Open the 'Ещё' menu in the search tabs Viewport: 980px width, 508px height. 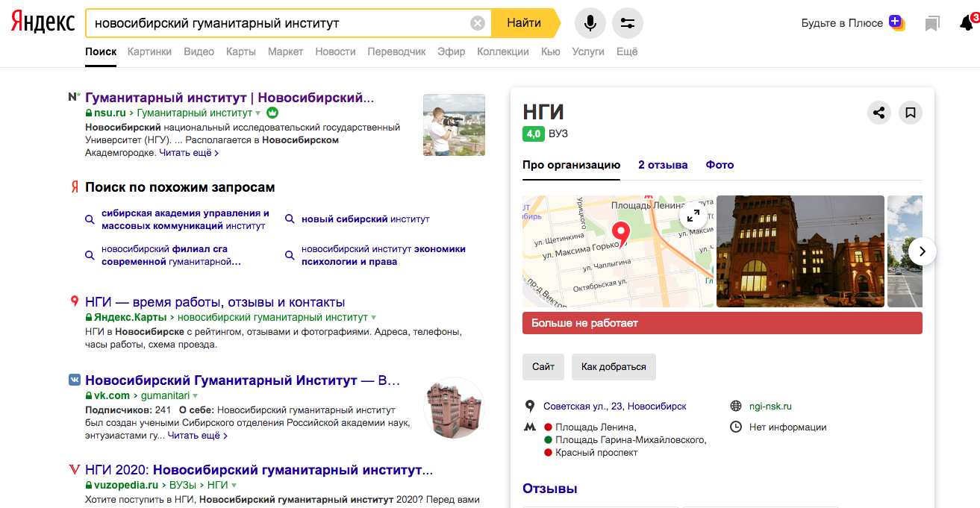[628, 51]
